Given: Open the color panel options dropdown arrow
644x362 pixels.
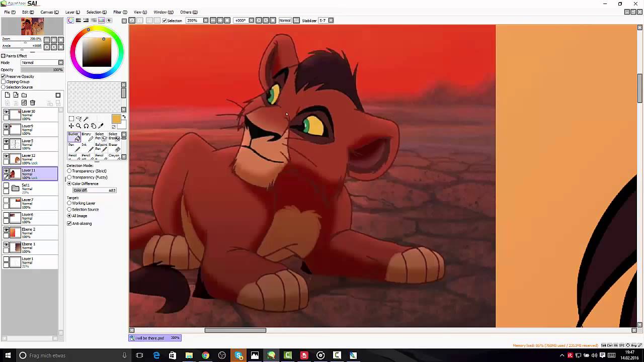Looking at the screenshot, I should tap(124, 21).
